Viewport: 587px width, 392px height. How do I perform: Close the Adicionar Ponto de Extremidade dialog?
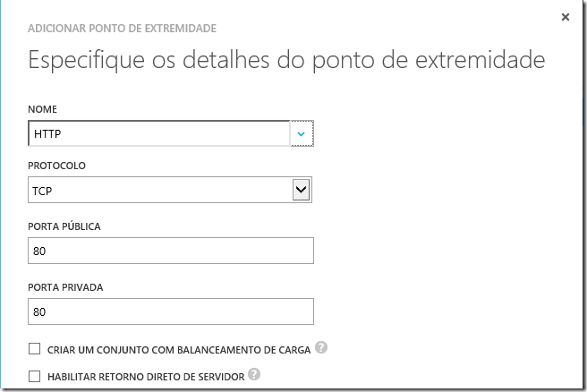pyautogui.click(x=565, y=16)
